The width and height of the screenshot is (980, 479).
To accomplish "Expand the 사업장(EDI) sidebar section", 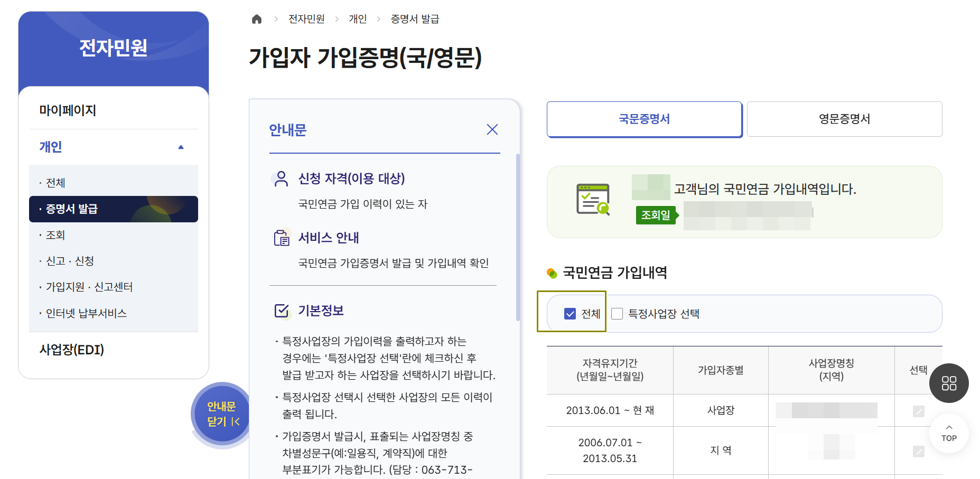I will point(72,350).
